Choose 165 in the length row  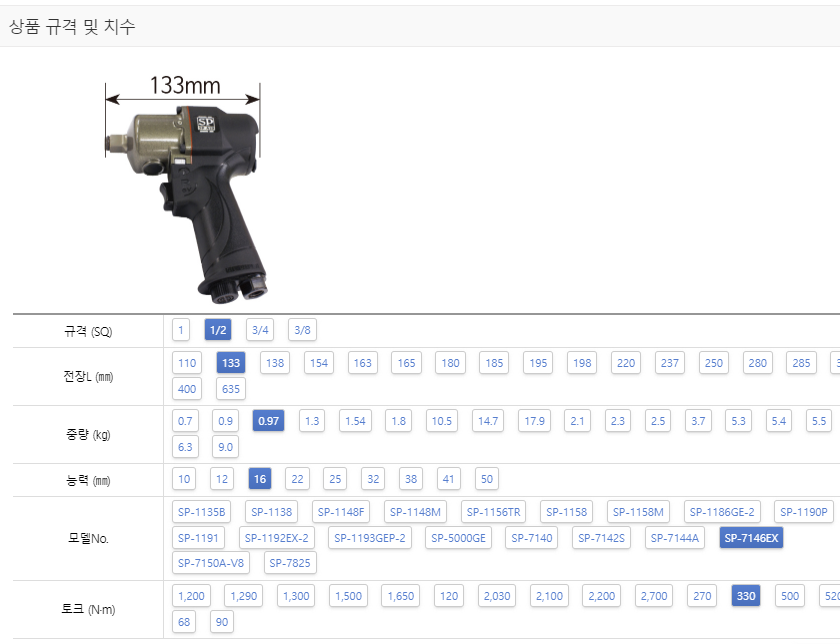coord(407,363)
